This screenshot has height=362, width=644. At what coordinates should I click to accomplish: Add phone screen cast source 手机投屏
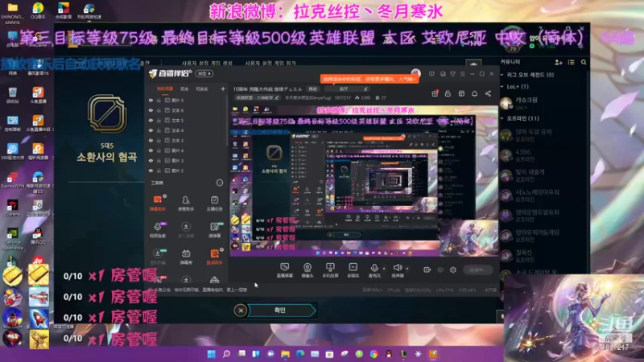(330, 270)
